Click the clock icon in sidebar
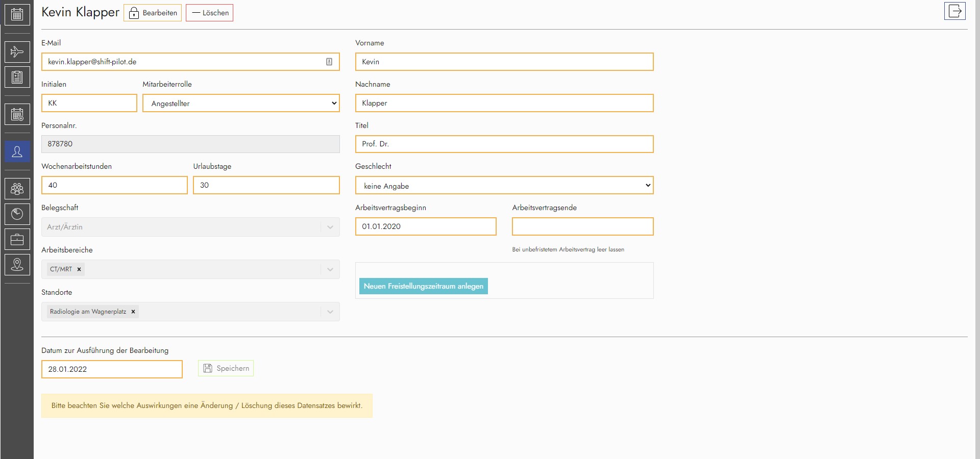Viewport: 980px width, 459px height. pyautogui.click(x=17, y=214)
